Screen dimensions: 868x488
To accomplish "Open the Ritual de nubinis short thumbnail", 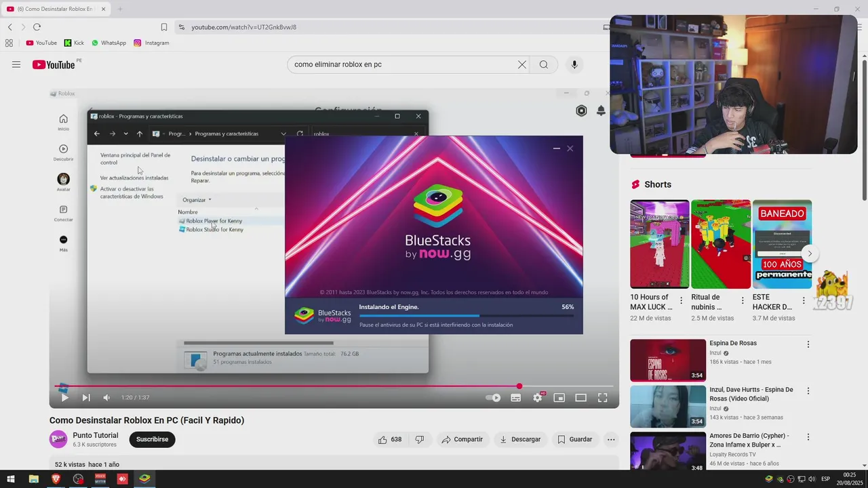I will [x=721, y=244].
